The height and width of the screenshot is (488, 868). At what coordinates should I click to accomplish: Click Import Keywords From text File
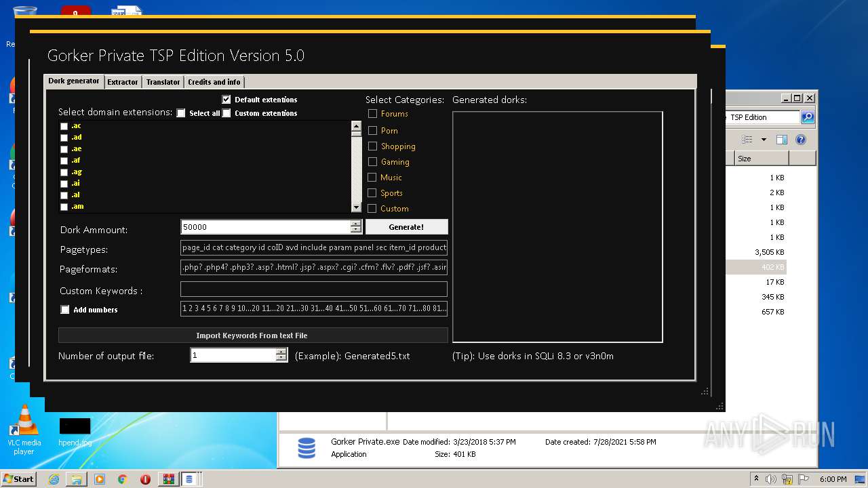(252, 335)
